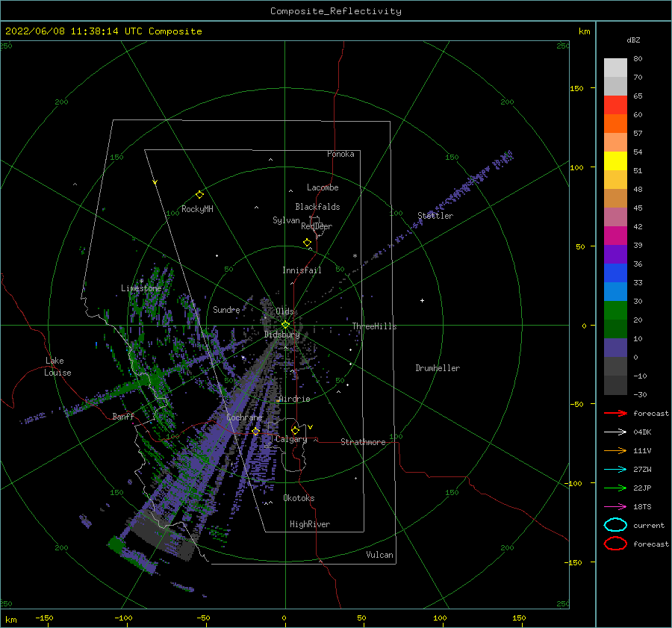Click the Banff label
Viewport: 672px width, 628px height.
(123, 416)
